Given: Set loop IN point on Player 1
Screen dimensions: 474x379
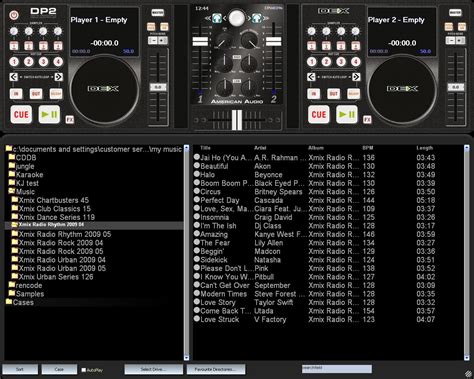Looking at the screenshot, I should [16, 94].
